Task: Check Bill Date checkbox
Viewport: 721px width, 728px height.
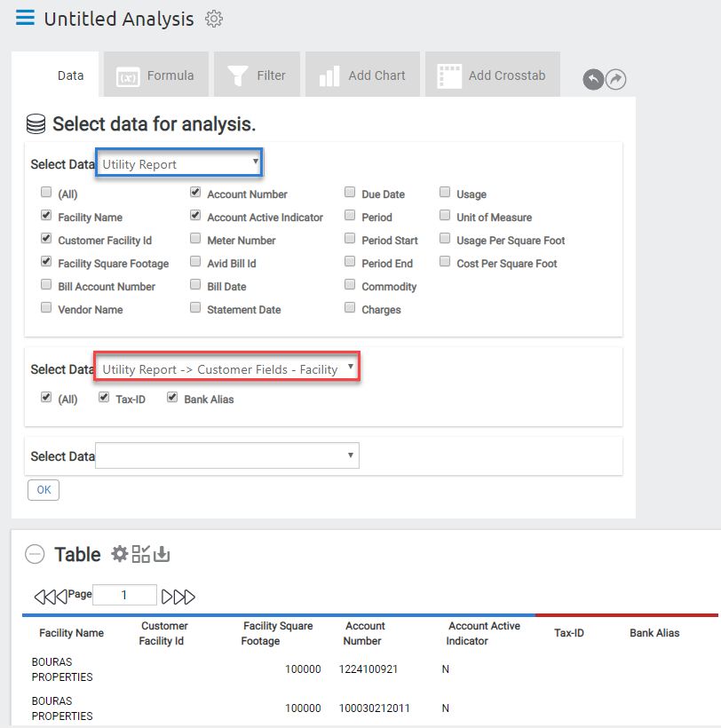Action: (x=195, y=284)
